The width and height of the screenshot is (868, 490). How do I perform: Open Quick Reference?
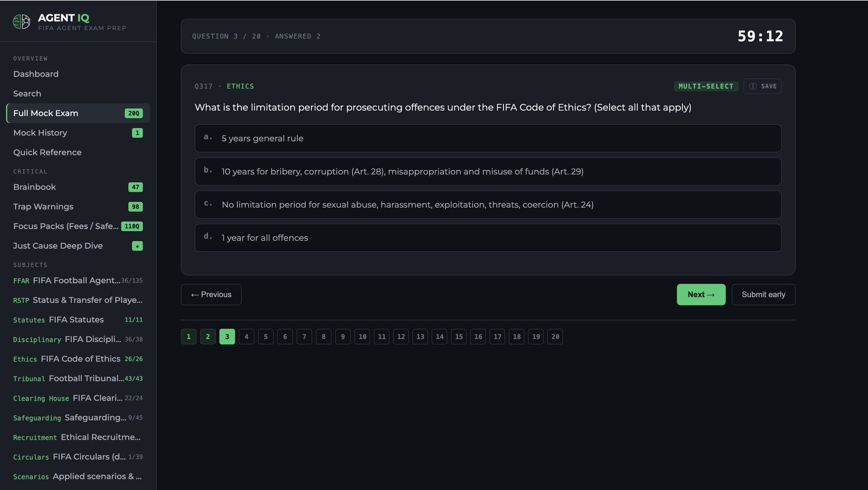78,152
